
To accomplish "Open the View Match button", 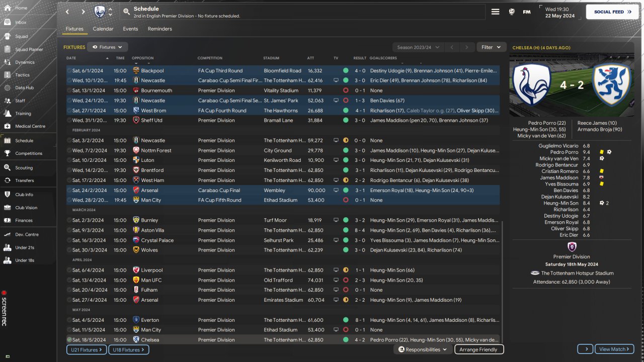I will point(614,349).
